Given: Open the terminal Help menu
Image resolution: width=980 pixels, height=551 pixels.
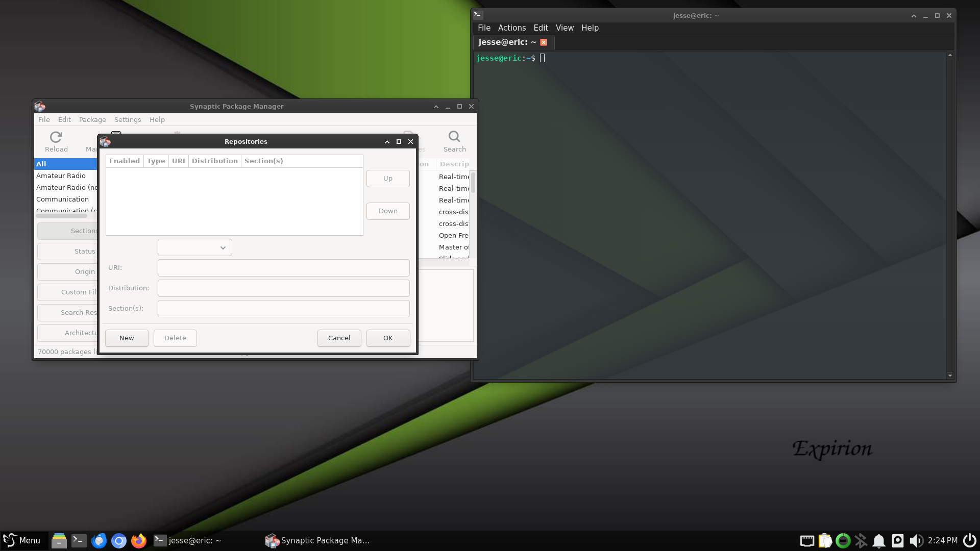Looking at the screenshot, I should (590, 28).
